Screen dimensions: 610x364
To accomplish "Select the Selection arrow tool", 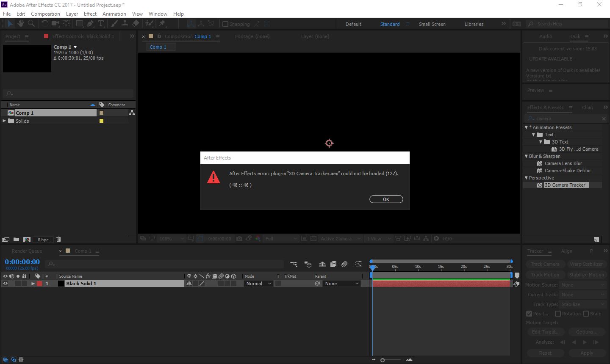I will coord(10,24).
